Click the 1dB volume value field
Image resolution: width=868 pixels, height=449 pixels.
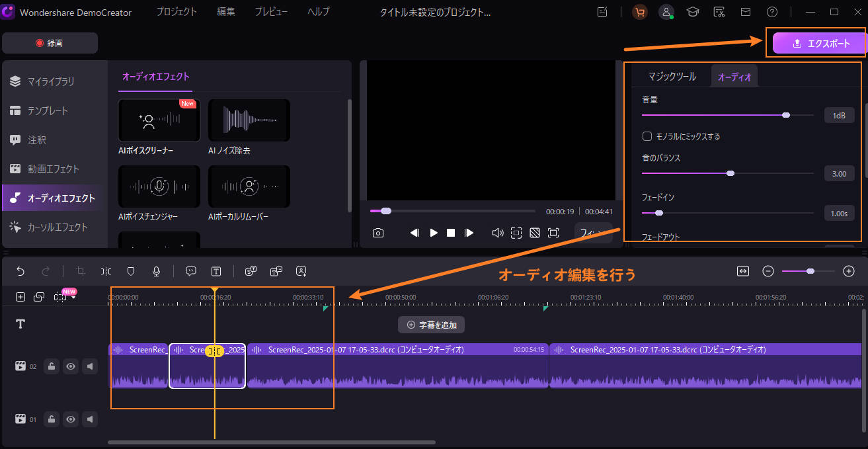click(839, 115)
